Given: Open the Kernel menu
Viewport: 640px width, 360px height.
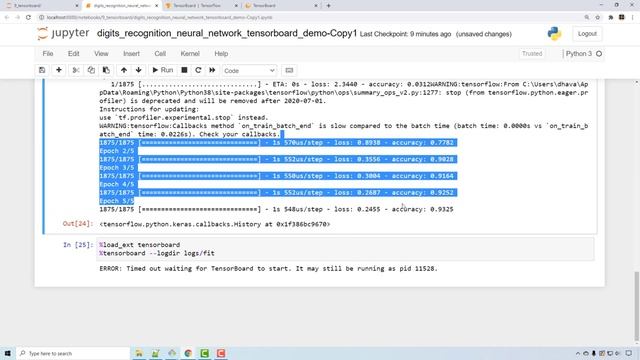Looking at the screenshot, I should pyautogui.click(x=190, y=54).
